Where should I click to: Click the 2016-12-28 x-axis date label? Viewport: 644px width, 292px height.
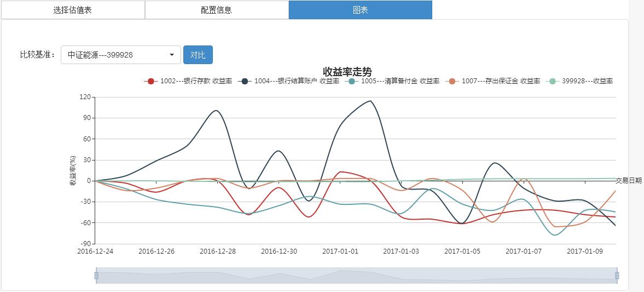pyautogui.click(x=218, y=251)
